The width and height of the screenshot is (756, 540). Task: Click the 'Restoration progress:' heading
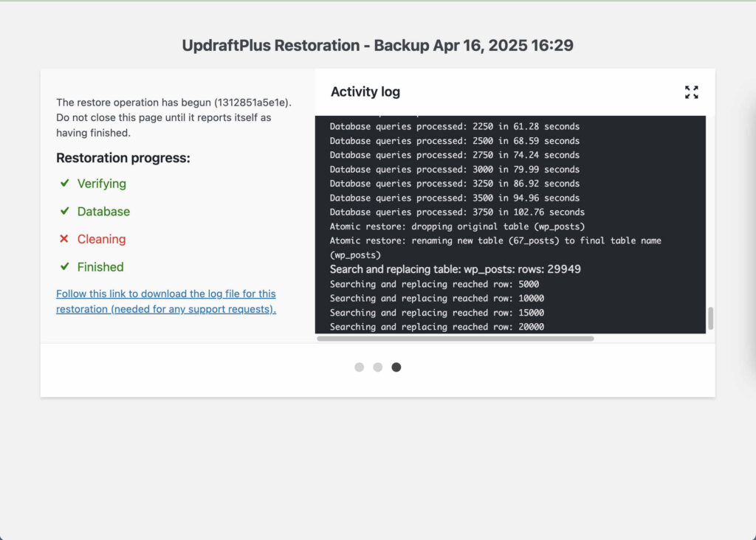coord(123,158)
